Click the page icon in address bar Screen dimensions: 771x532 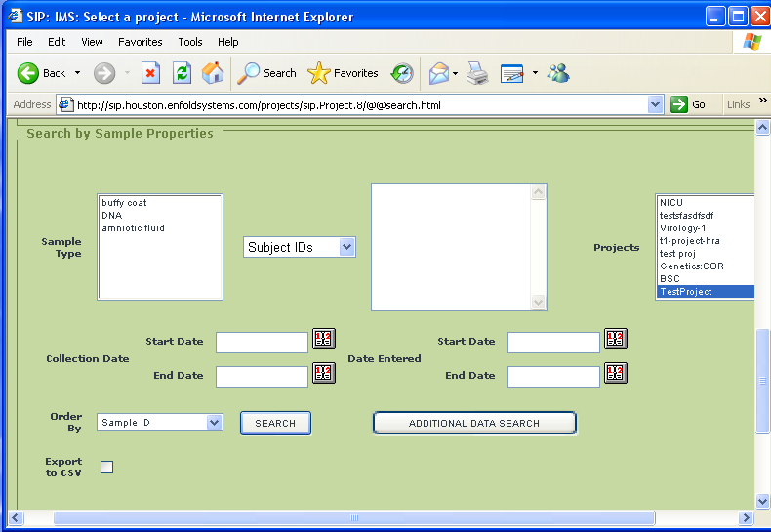66,104
